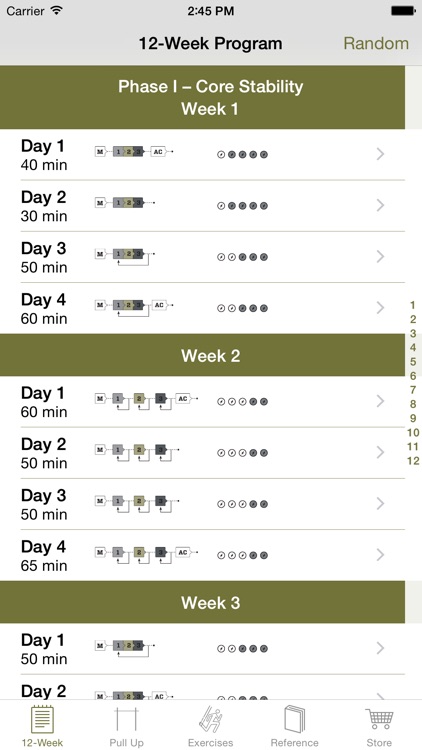The image size is (422, 750).
Task: Tap the Week 2 section header
Action: (x=202, y=355)
